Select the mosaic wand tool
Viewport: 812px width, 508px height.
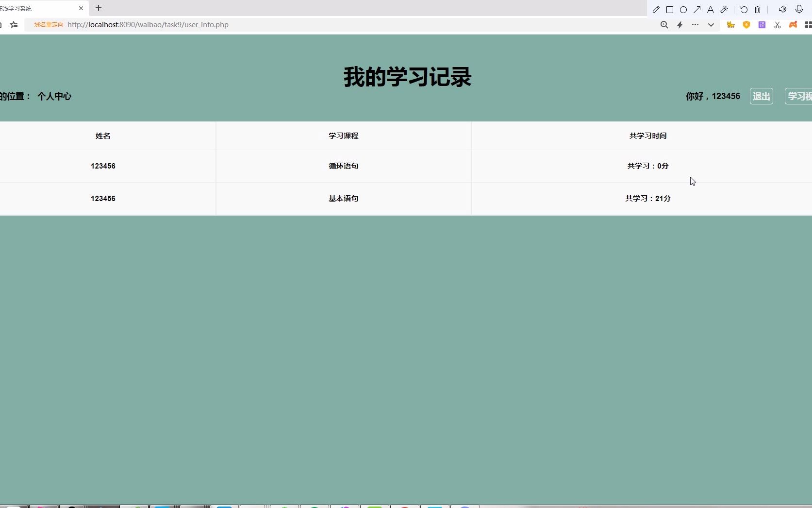[x=724, y=9]
